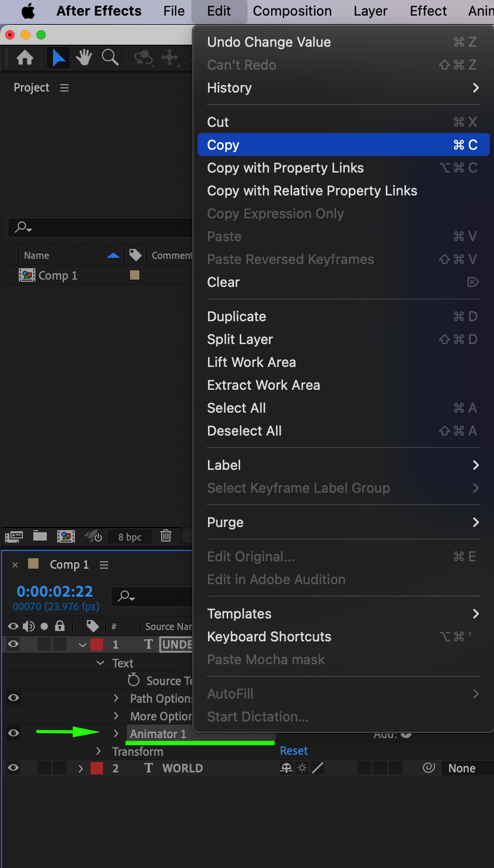This screenshot has height=868, width=494.
Task: Toggle solo switch on WORLD layer
Action: coord(44,768)
